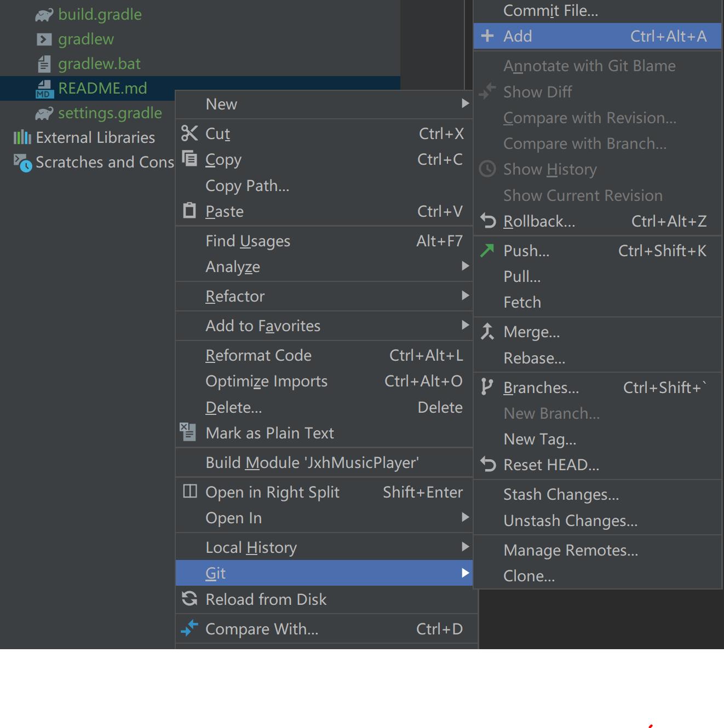Click the Branches fork icon
Viewport: 724px width, 728px height.
pos(487,387)
